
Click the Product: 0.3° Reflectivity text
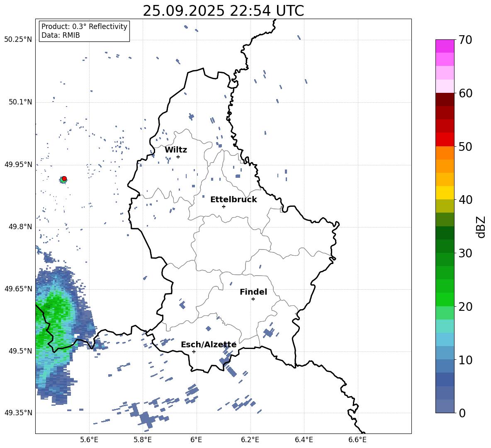(x=84, y=27)
